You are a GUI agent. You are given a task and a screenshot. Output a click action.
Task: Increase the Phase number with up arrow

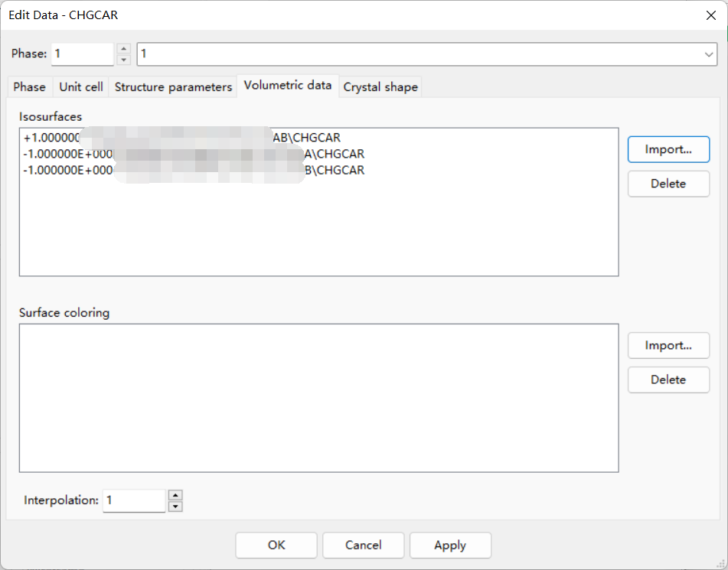(x=123, y=48)
